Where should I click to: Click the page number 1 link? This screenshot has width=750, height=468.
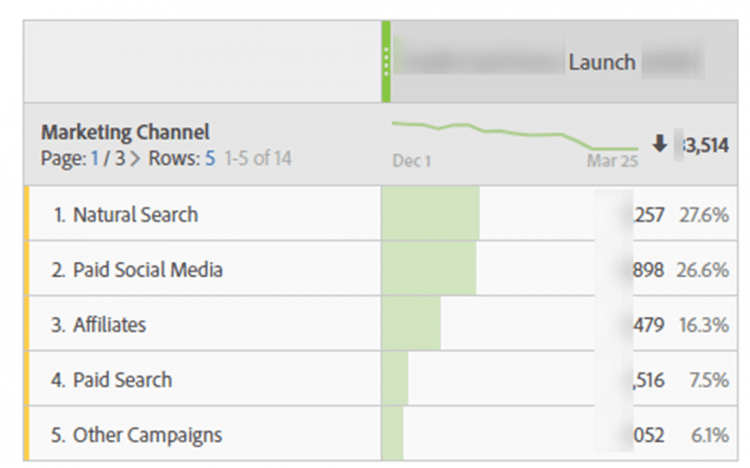[x=96, y=158]
